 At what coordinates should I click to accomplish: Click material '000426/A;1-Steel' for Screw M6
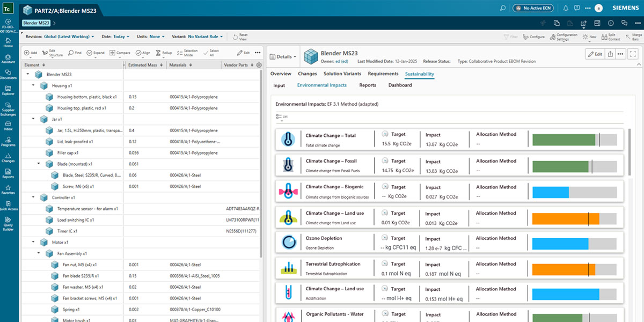[185, 186]
